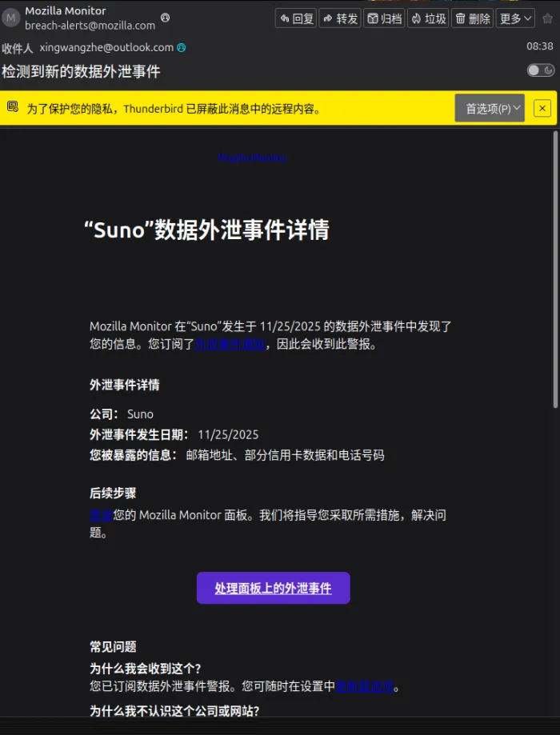Star this message
This screenshot has width=560, height=735.
[x=547, y=18]
